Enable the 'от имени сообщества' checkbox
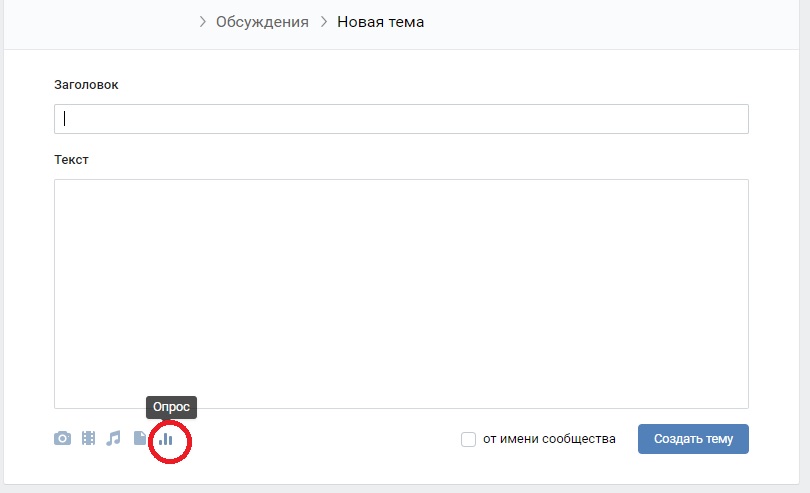This screenshot has height=493, width=810. (x=469, y=439)
